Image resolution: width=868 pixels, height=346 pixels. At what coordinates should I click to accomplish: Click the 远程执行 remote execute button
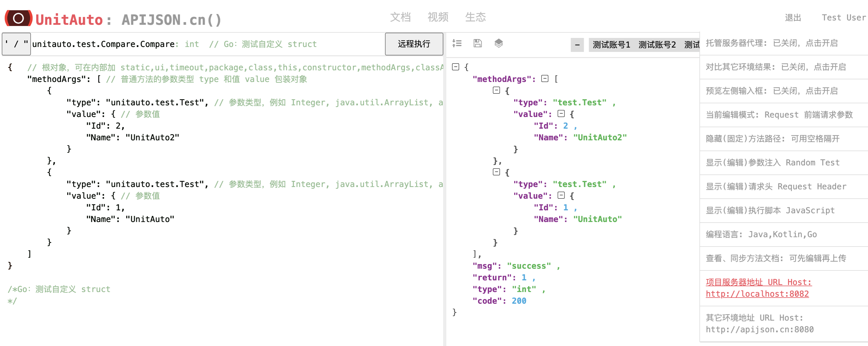(414, 44)
